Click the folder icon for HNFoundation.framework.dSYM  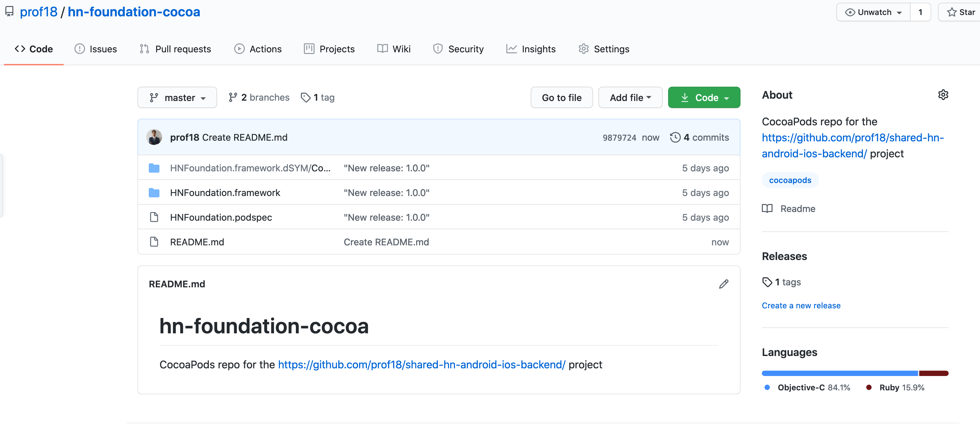tap(154, 168)
